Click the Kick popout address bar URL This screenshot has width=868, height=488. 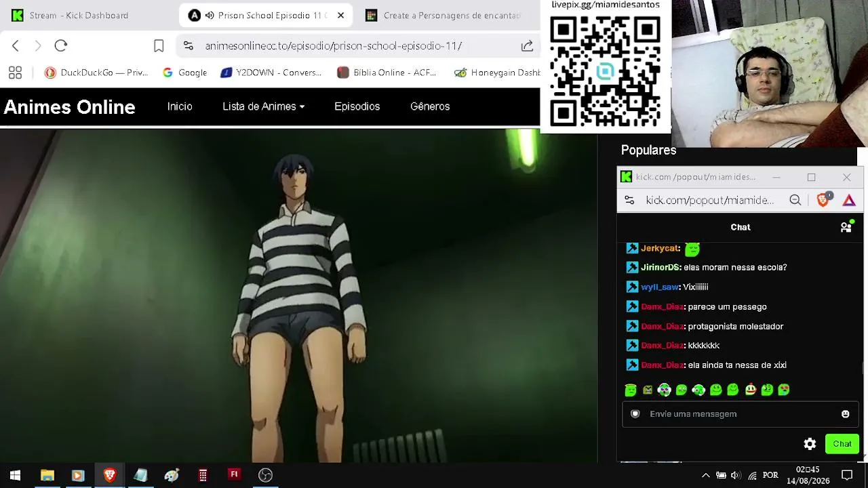coord(710,200)
